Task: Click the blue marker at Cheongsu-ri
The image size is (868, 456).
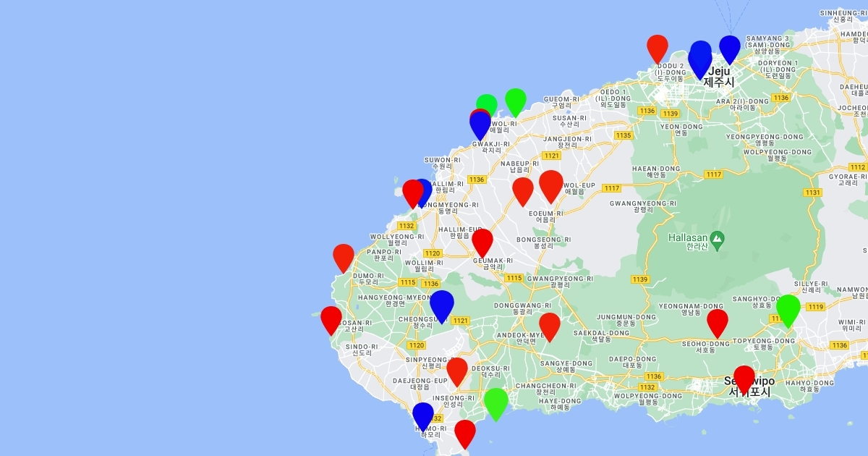Action: [441, 305]
